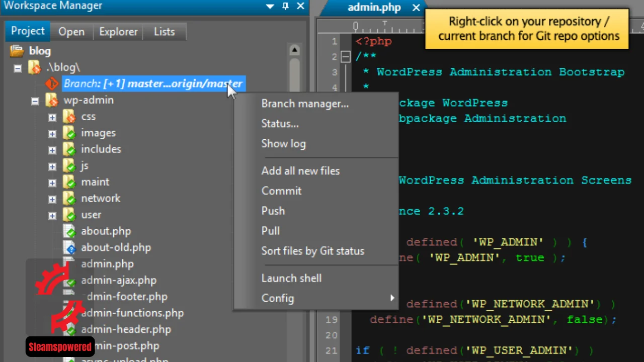The image size is (644, 362).
Task: Switch to the Lists tab
Action: [x=165, y=32]
